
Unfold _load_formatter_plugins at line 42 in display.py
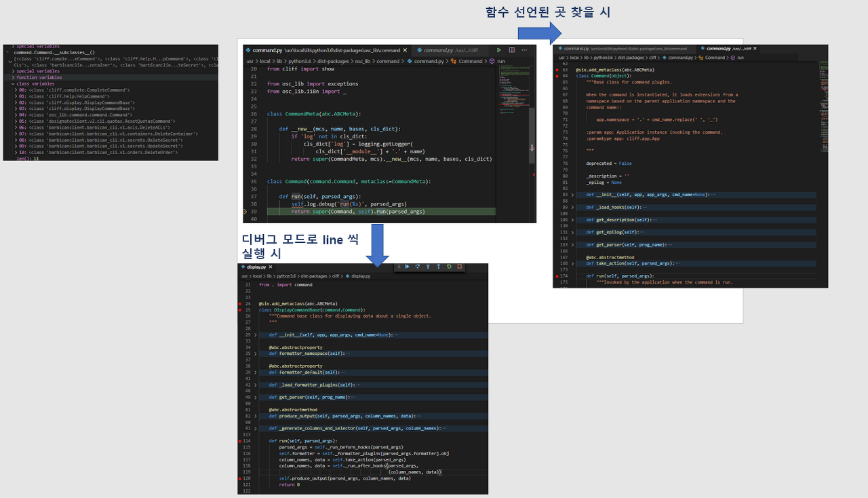(x=255, y=385)
